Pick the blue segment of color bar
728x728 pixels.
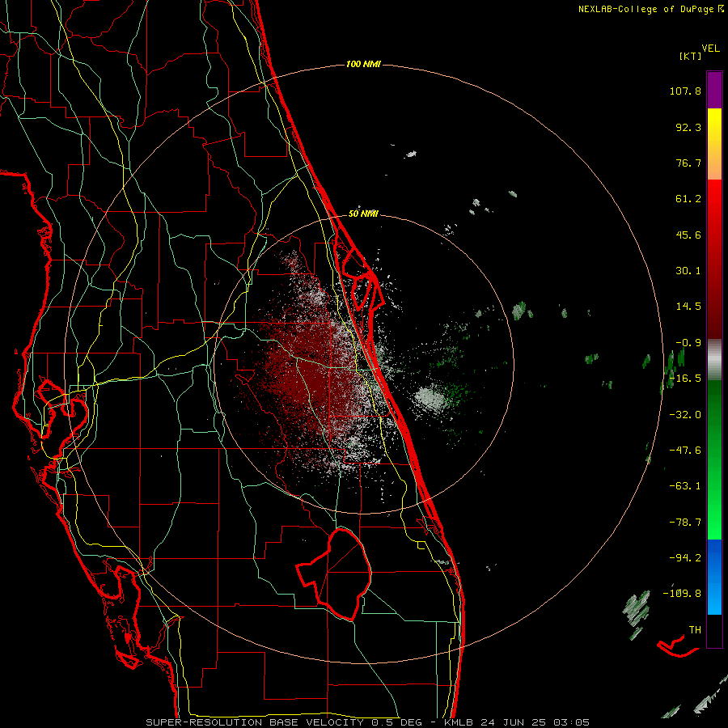pos(714,577)
